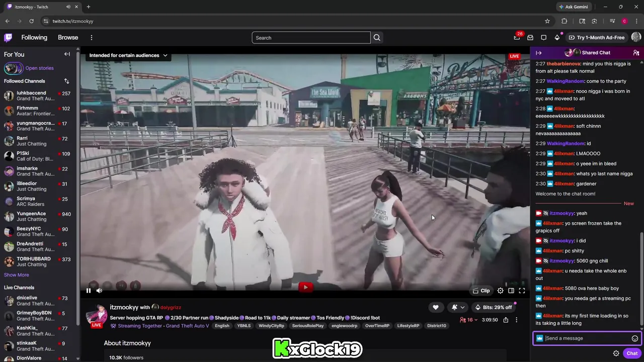
Task: Click Open stories link
Action: 39,68
